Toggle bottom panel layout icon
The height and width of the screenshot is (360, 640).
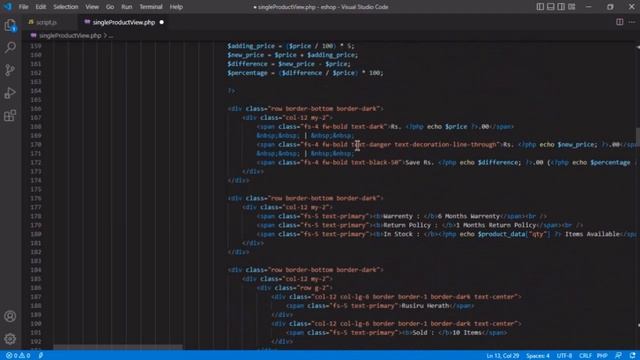pyautogui.click(x=551, y=7)
